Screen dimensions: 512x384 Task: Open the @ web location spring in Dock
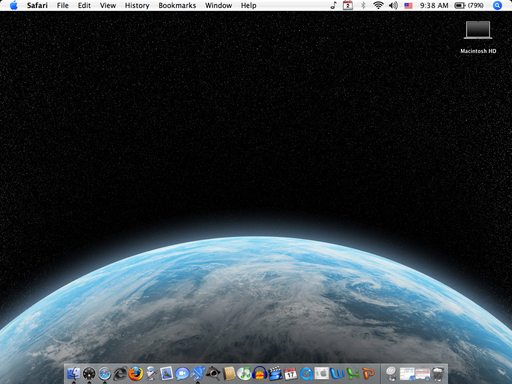pyautogui.click(x=391, y=373)
